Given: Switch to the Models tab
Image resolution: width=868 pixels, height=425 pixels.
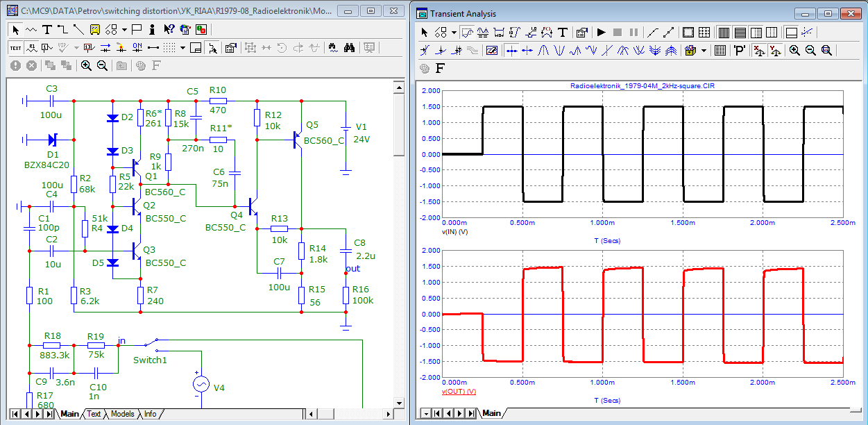Looking at the screenshot, I should pos(122,414).
